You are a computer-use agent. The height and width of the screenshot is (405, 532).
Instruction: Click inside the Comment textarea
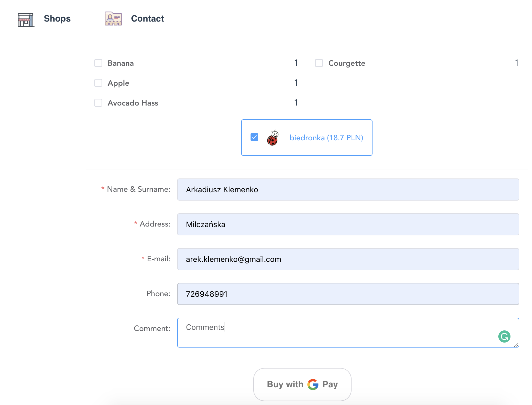point(331,333)
